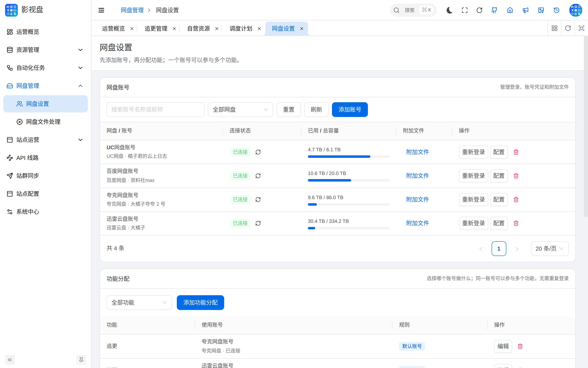The height and width of the screenshot is (368, 588).
Task: Pin the sidebar with pushpin icon
Action: [x=81, y=360]
